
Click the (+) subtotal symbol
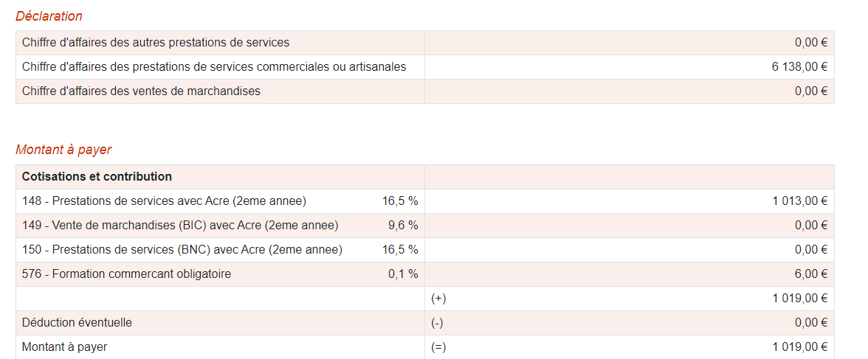click(438, 299)
